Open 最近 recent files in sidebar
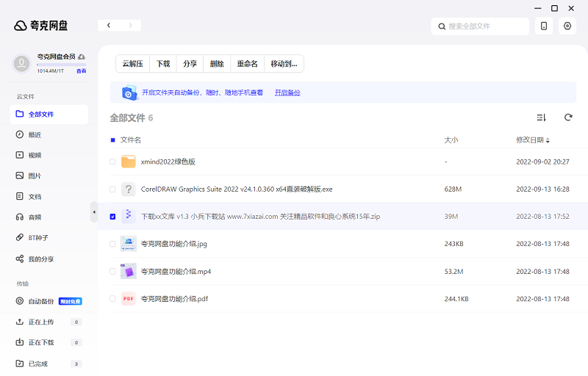588x376 pixels. pyautogui.click(x=35, y=135)
